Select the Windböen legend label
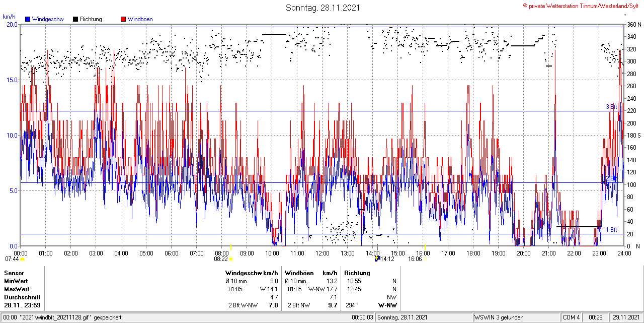This screenshot has width=644, height=323. point(140,19)
